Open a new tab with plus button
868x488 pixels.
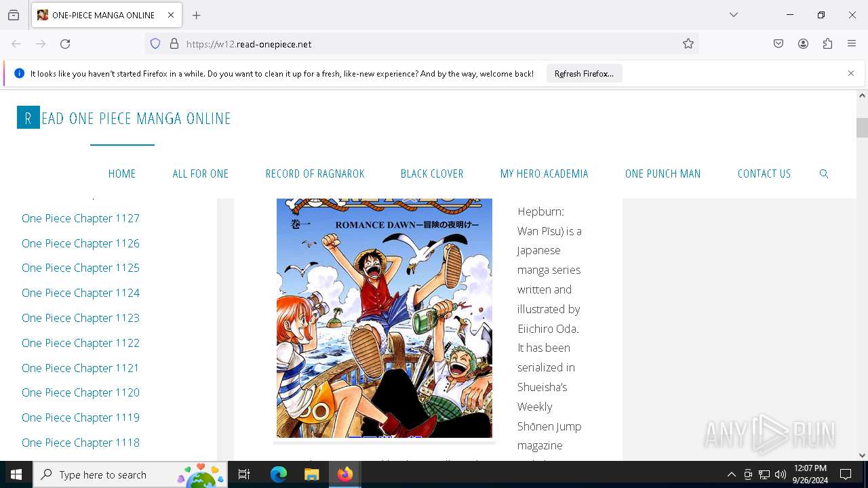coord(197,15)
